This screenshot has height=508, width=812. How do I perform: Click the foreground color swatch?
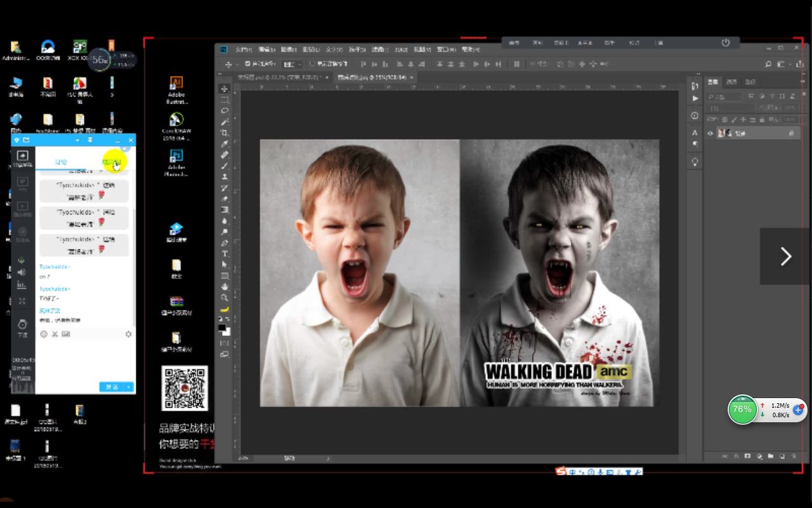point(221,328)
